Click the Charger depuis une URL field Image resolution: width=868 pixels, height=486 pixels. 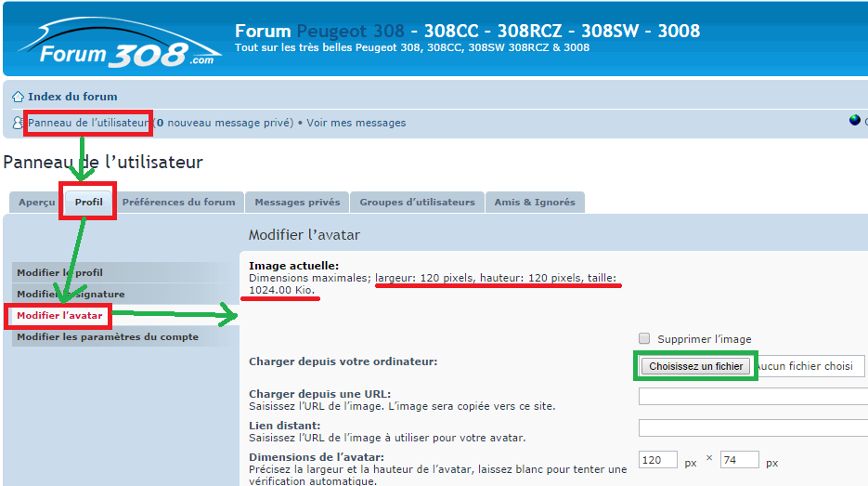[753, 397]
